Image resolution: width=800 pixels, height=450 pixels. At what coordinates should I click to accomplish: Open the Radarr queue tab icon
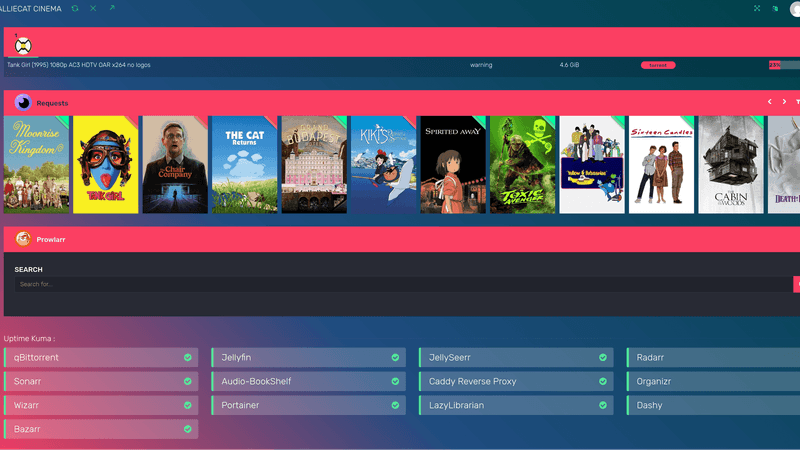[23, 46]
